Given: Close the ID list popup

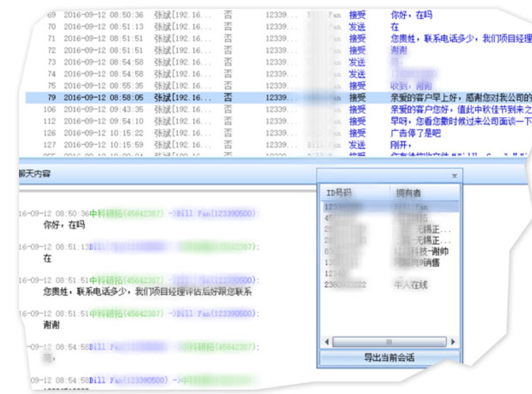Looking at the screenshot, I should pos(454,175).
